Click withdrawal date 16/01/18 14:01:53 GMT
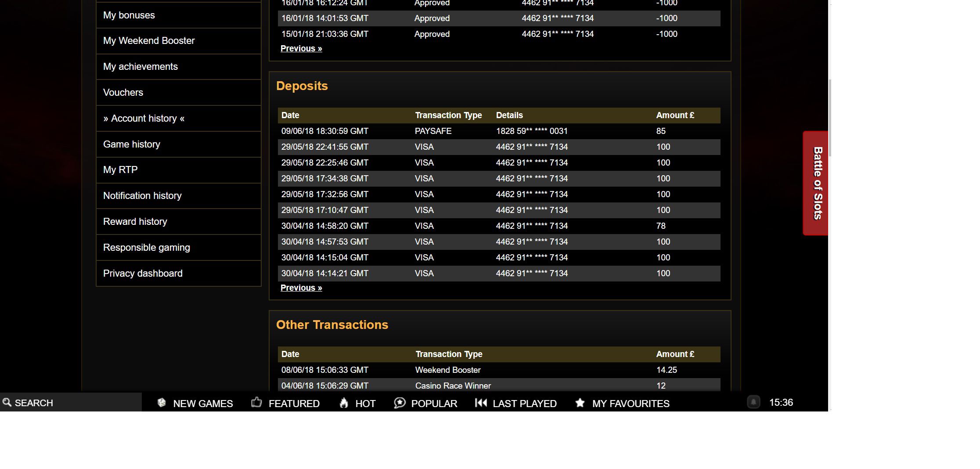Screen dimensions: 980x469 (x=325, y=18)
